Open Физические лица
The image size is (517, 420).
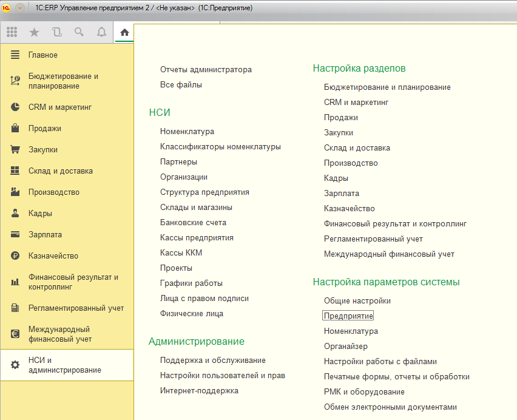pos(192,314)
